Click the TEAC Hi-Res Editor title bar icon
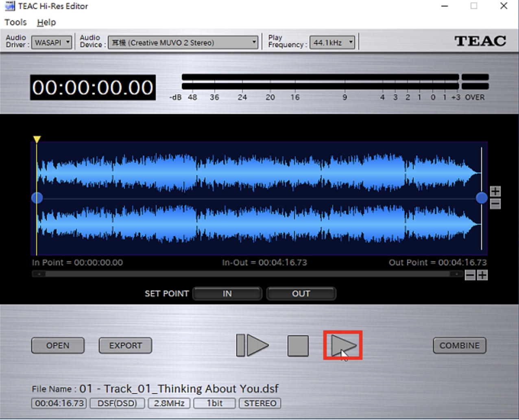The image size is (519, 420). tap(10, 6)
